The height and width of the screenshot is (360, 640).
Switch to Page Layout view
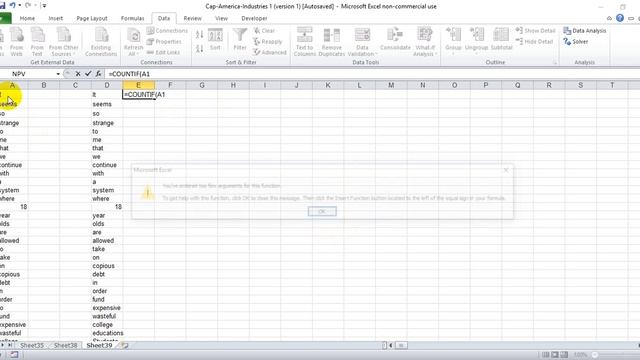555,355
